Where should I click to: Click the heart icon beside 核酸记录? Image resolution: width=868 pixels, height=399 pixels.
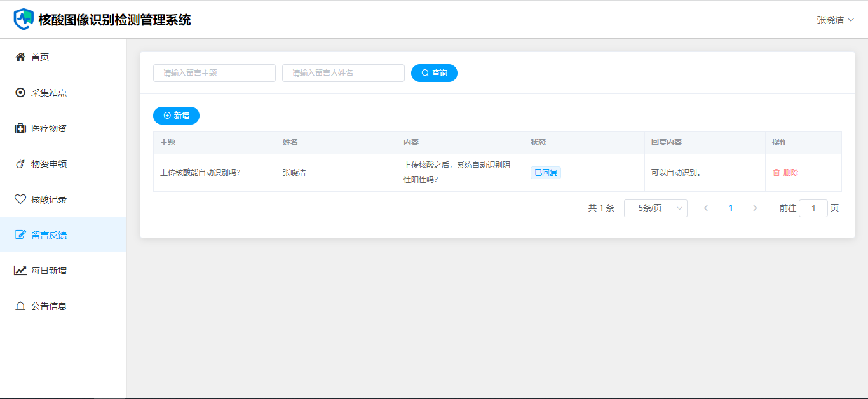pyautogui.click(x=20, y=199)
